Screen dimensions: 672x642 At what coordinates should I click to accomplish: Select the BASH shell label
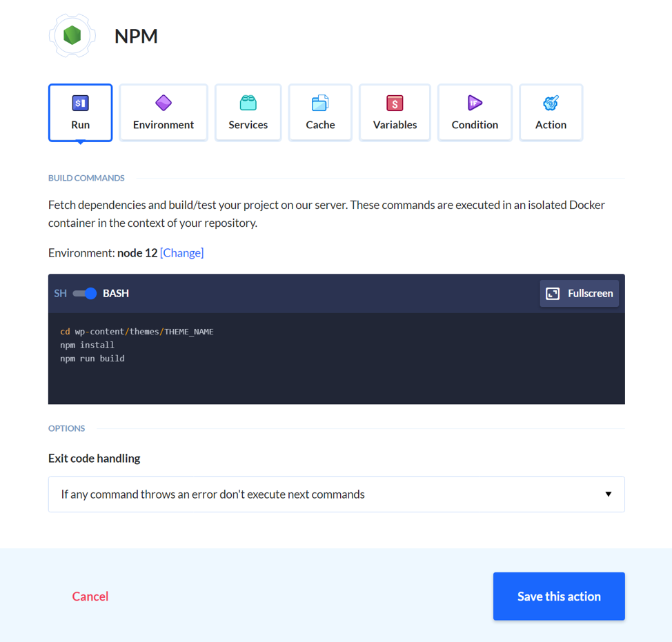[116, 294]
